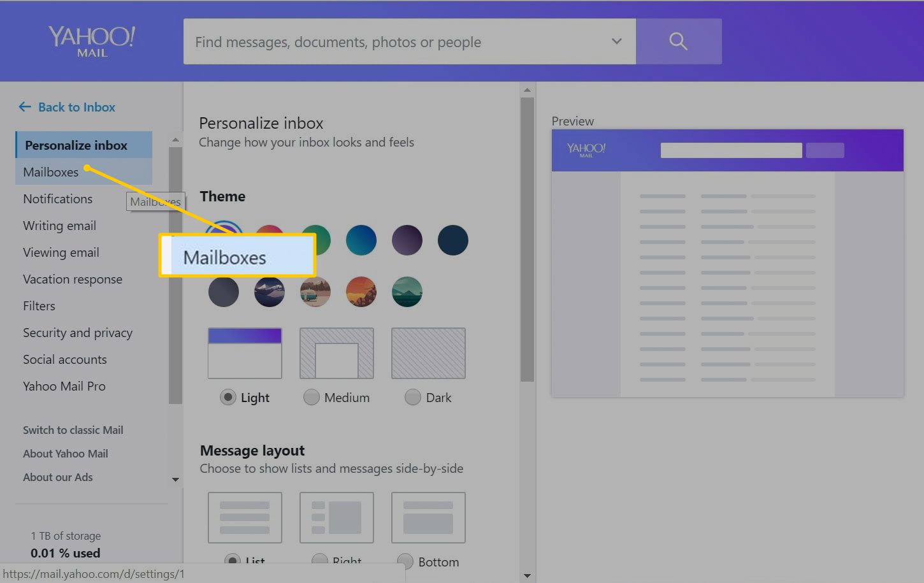Expand the search options dropdown arrow
Screen dimensions: 924x583
tap(616, 41)
